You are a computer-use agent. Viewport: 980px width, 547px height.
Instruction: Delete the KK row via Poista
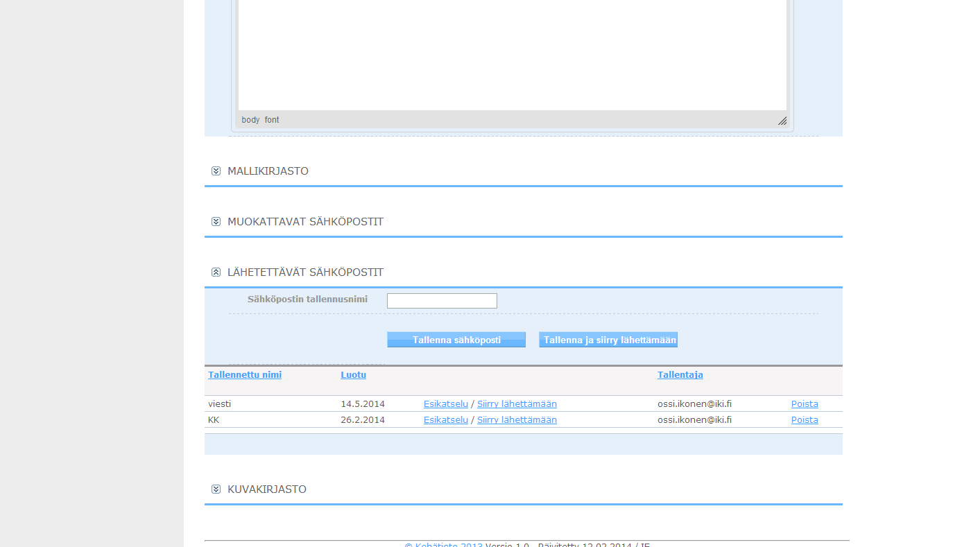click(805, 420)
